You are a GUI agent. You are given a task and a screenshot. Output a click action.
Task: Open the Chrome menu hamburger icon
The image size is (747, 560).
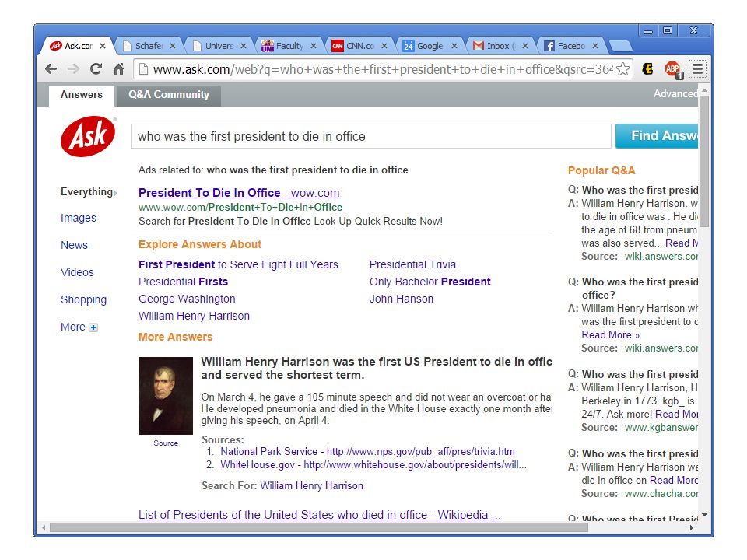697,69
